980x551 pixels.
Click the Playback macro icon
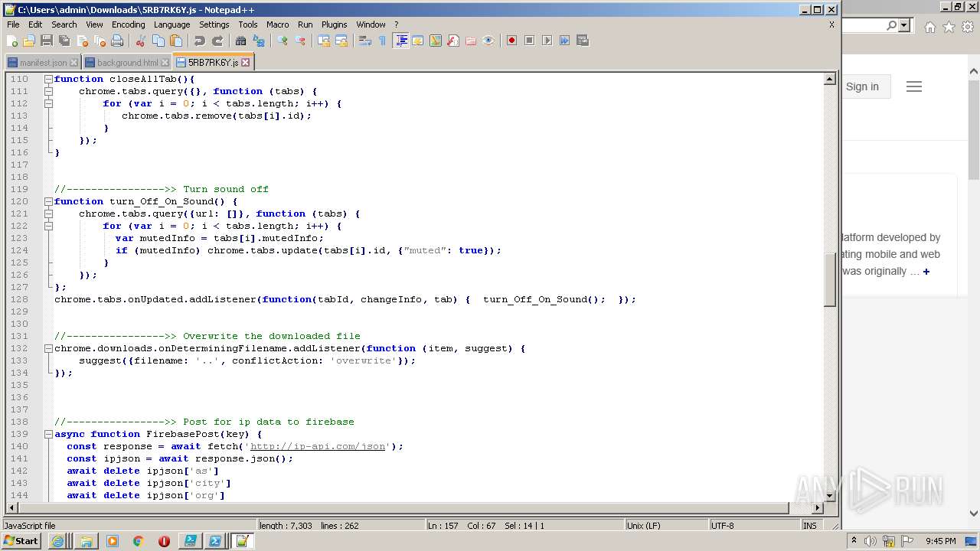[547, 41]
